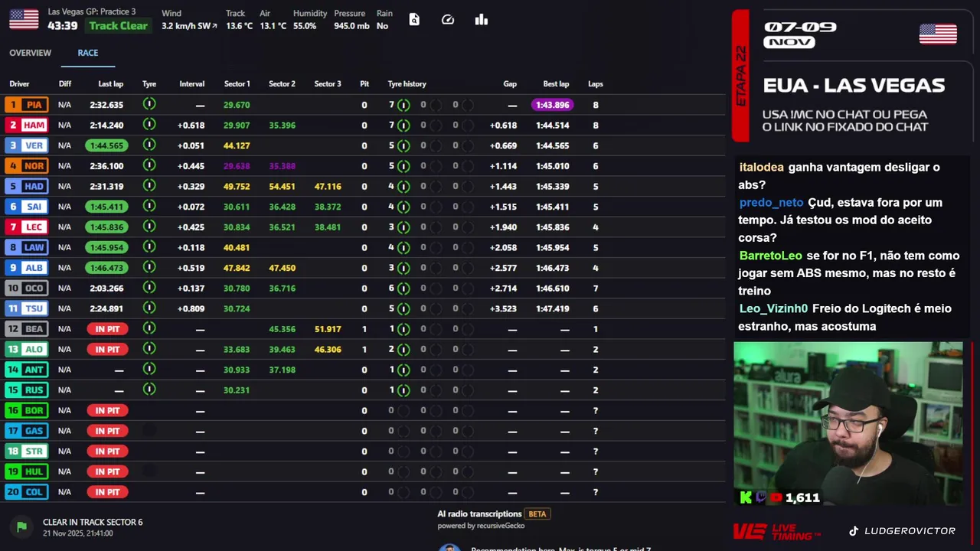The height and width of the screenshot is (551, 980).
Task: Click the US flag next to Las Vegas GP title
Action: 24,19
